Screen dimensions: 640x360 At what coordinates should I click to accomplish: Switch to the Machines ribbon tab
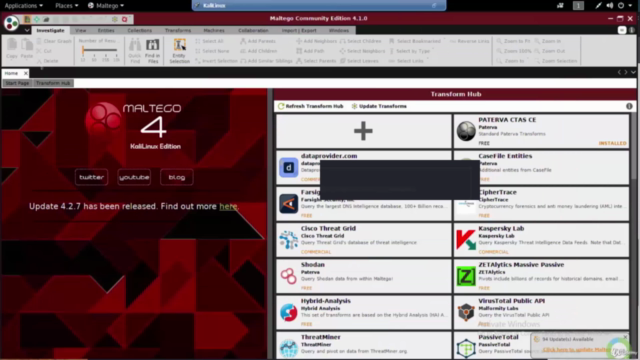pyautogui.click(x=214, y=31)
